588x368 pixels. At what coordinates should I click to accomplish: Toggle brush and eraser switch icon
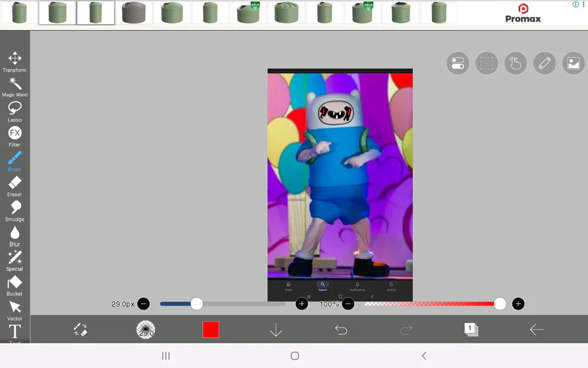coord(80,329)
